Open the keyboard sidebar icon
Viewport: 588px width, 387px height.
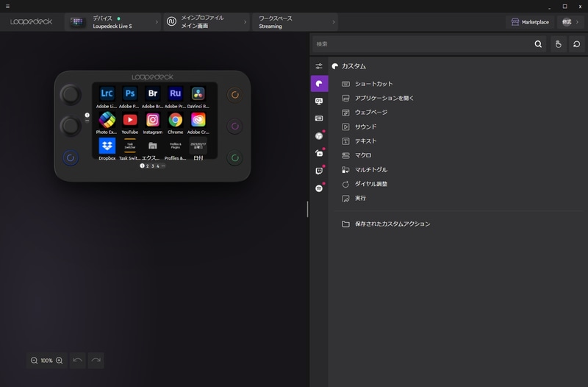click(319, 118)
